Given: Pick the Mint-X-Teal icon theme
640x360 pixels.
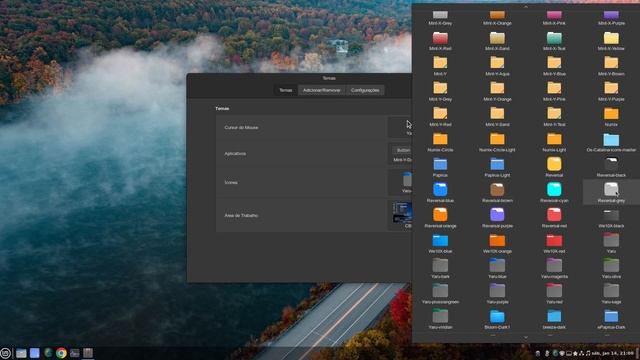Looking at the screenshot, I should [x=554, y=41].
